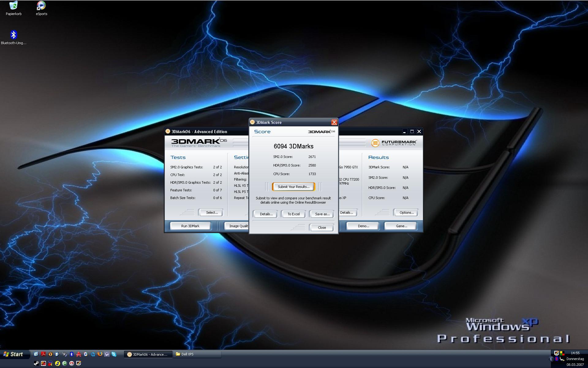Click Options button under Results

[406, 213]
